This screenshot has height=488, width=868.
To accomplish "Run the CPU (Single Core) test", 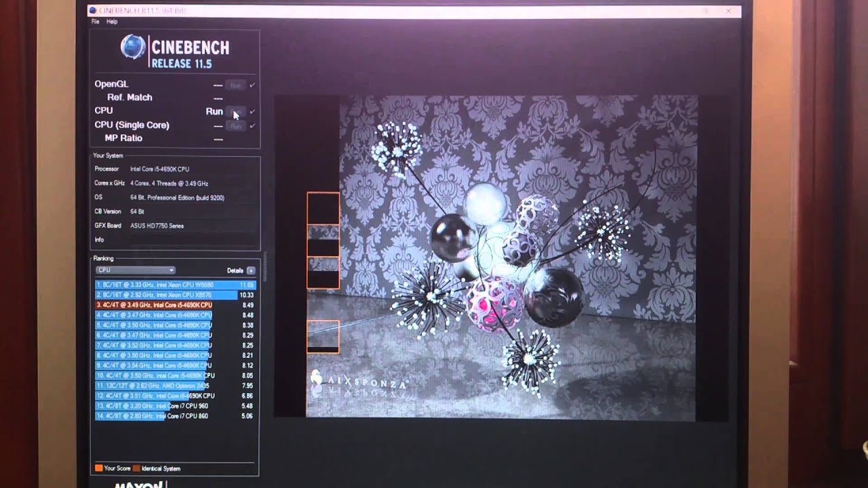I will point(236,126).
